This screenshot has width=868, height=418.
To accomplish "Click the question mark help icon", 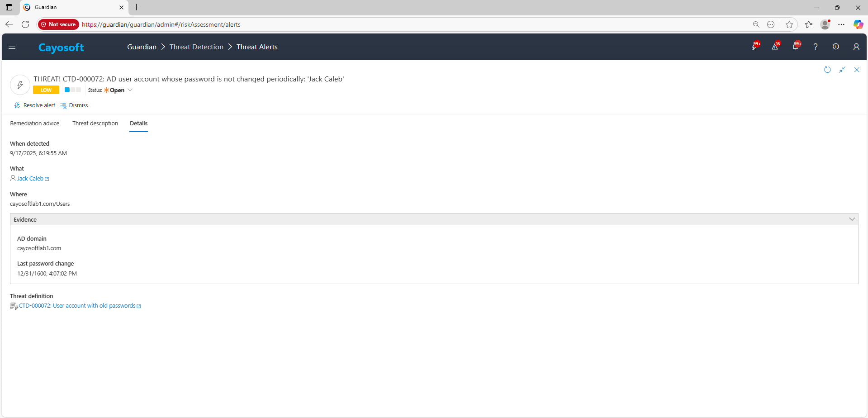I will click(x=816, y=47).
